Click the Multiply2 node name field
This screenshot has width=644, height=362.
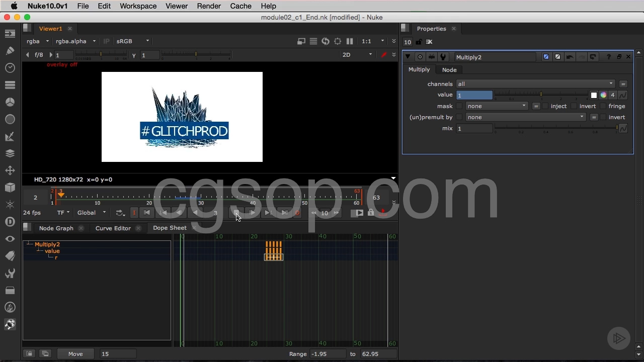[495, 57]
